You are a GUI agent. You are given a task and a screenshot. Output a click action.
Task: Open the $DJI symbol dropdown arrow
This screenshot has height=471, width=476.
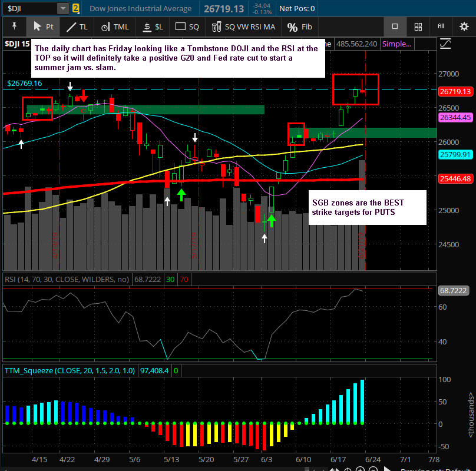(x=63, y=8)
